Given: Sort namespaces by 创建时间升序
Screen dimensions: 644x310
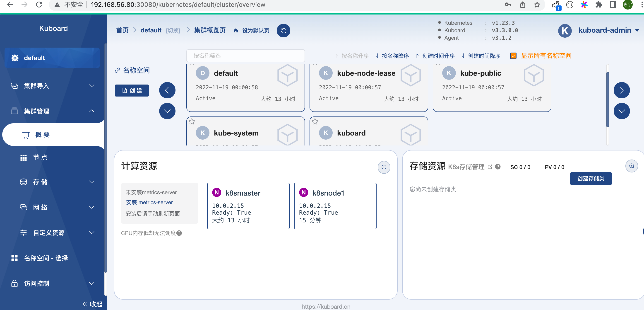Looking at the screenshot, I should pyautogui.click(x=435, y=56).
